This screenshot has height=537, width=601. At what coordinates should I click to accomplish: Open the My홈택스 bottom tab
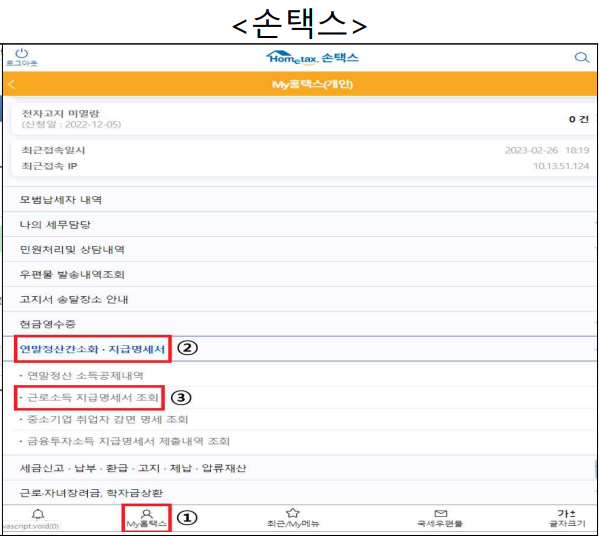pos(146,518)
